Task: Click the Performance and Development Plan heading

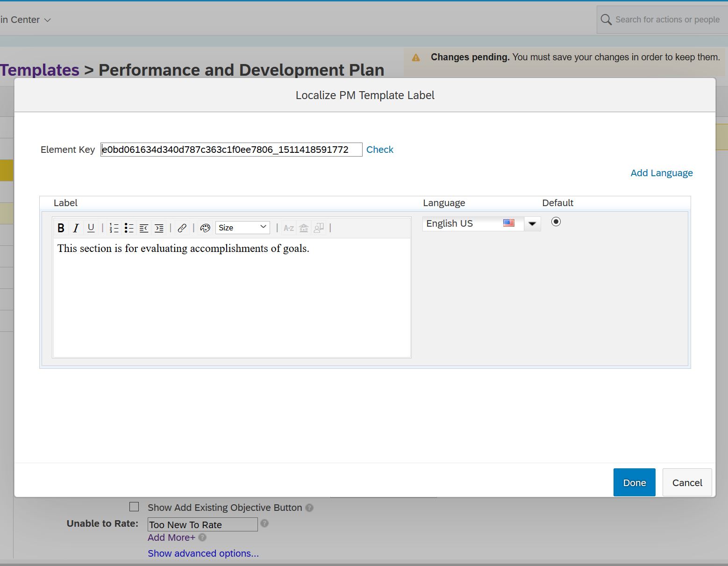Action: coord(241,70)
